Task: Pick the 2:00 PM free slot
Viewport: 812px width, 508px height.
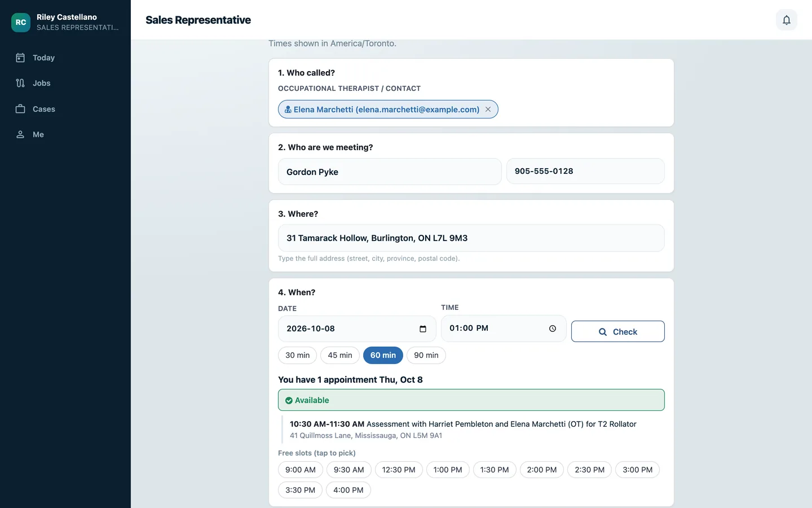Action: coord(542,470)
